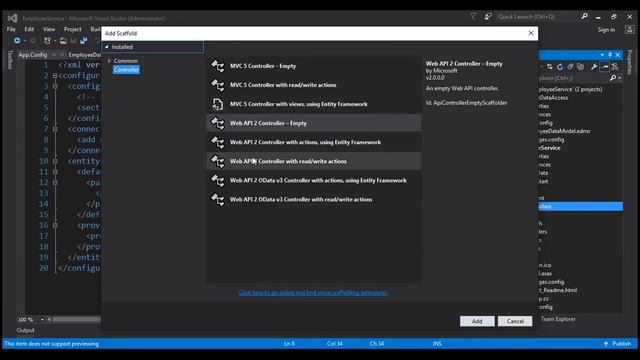This screenshot has width=640, height=360.
Task: Select MVC 5 Controller with read/write actions
Action: 313,85
